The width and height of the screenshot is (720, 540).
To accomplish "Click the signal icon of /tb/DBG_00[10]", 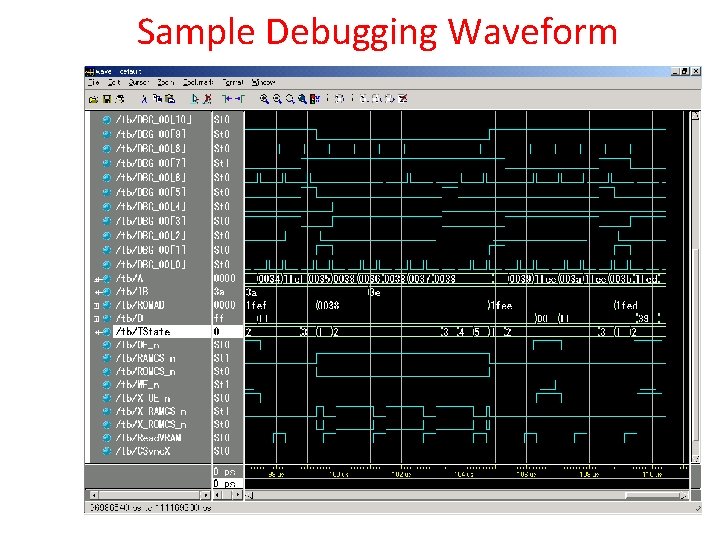I will [107, 120].
